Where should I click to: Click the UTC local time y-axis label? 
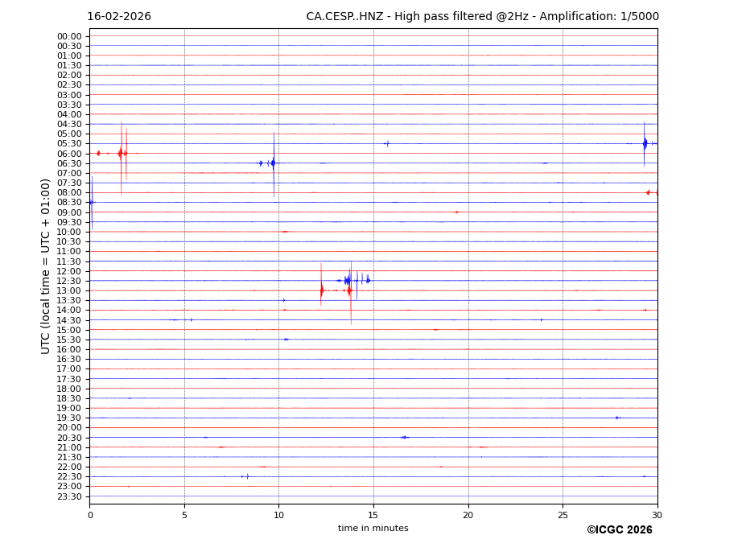46,266
